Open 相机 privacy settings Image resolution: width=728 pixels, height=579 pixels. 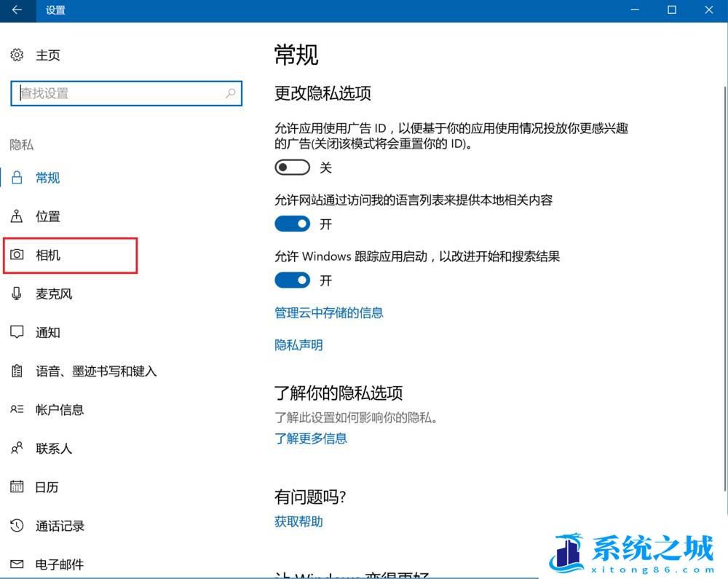48,255
